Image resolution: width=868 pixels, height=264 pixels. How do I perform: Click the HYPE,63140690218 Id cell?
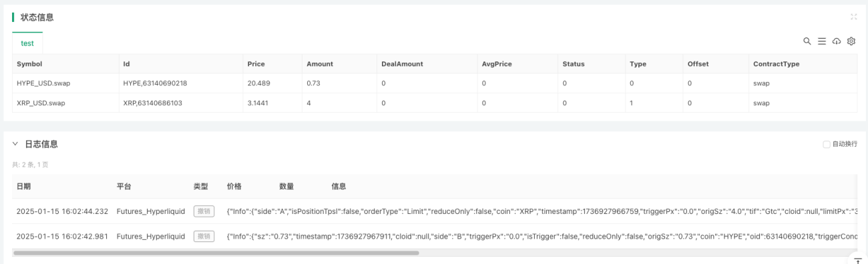(x=155, y=83)
